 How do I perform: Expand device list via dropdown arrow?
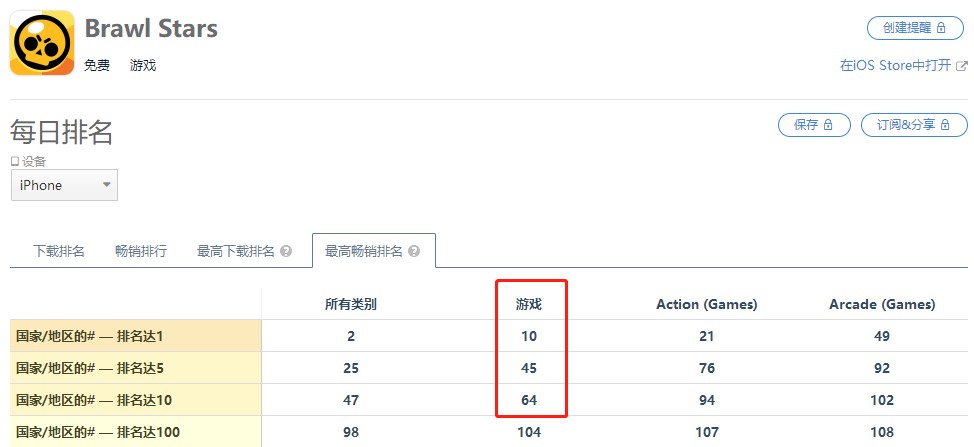click(107, 184)
